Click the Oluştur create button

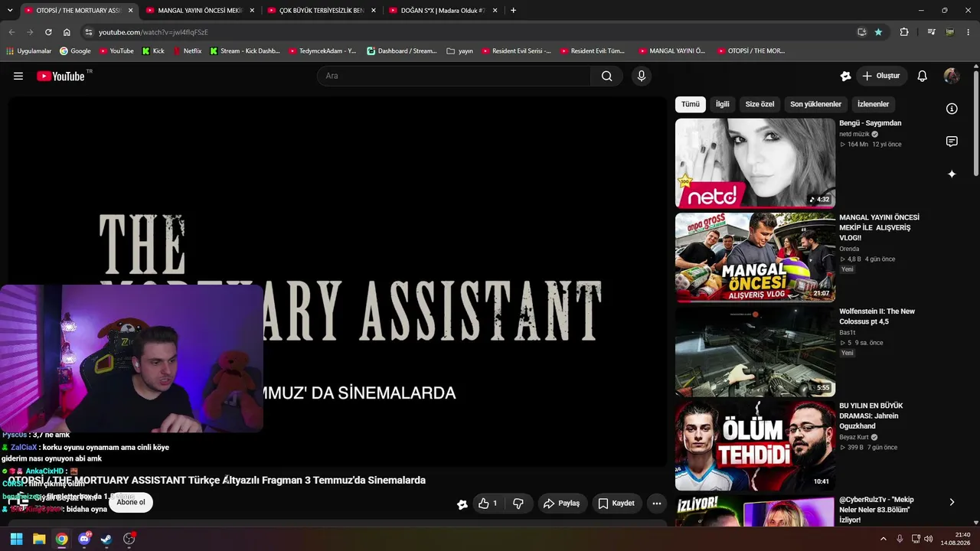coord(881,76)
